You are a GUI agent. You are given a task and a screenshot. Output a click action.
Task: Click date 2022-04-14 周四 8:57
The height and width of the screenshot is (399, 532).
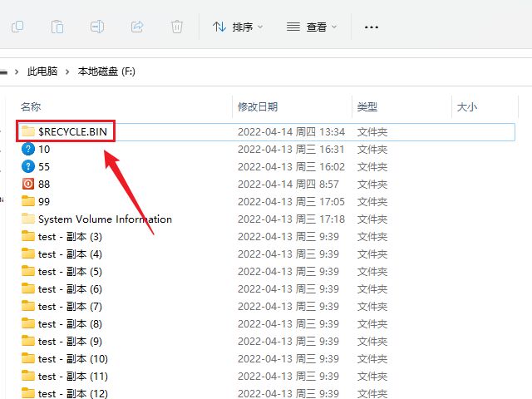pyautogui.click(x=288, y=185)
